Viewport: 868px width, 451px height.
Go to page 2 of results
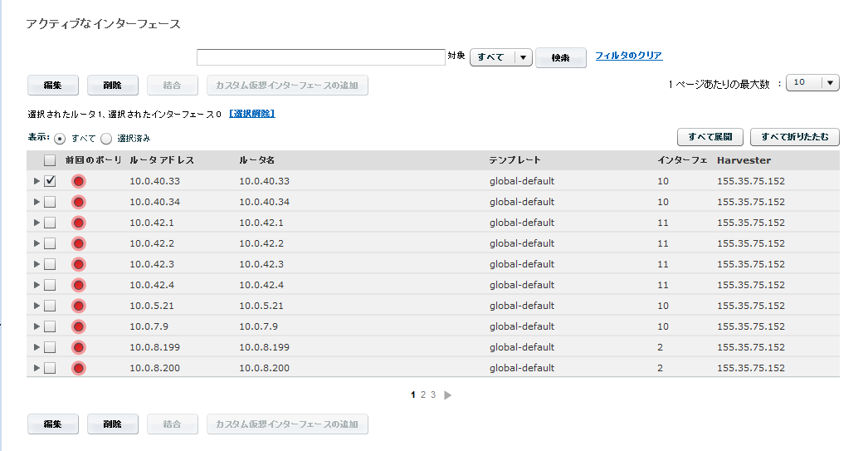click(x=423, y=395)
